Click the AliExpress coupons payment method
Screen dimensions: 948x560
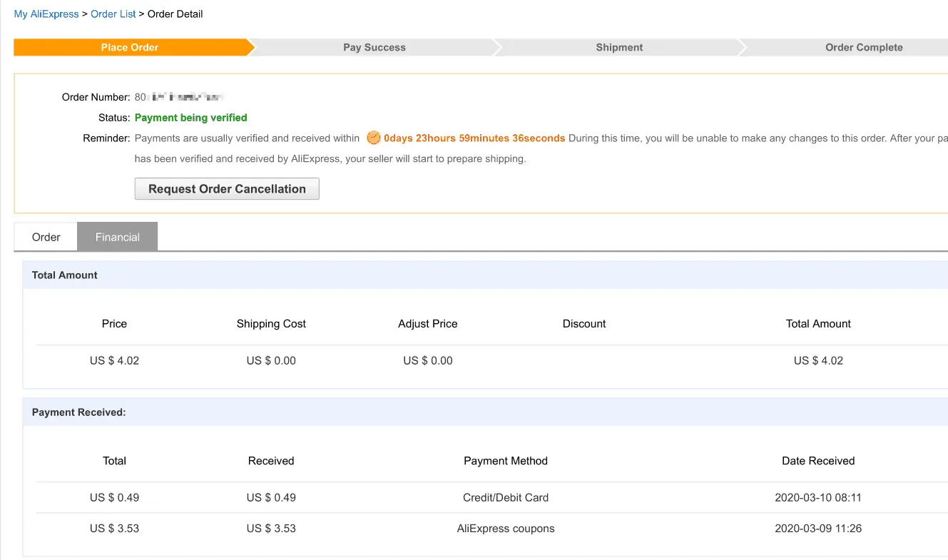(506, 529)
